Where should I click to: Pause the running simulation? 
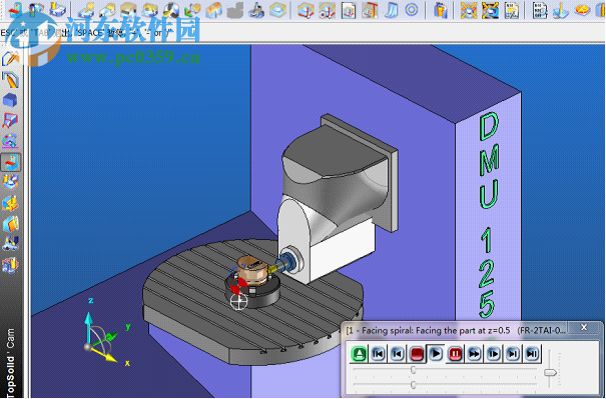455,353
